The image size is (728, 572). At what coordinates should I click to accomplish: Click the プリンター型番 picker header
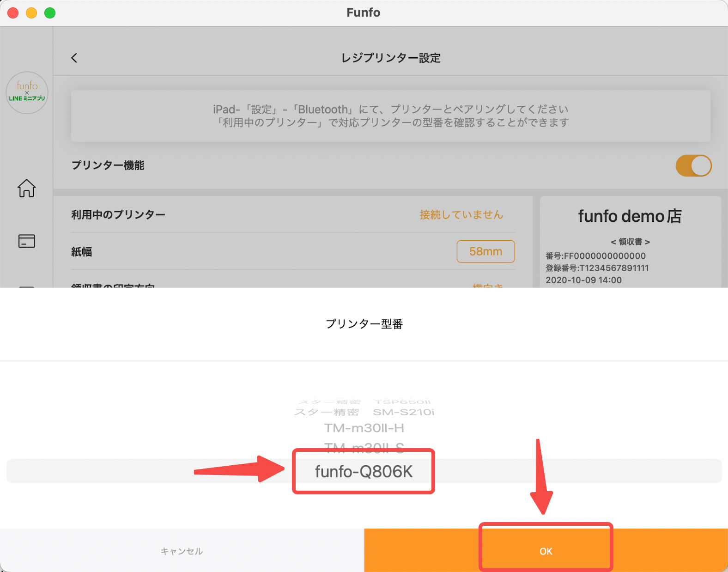(x=364, y=324)
